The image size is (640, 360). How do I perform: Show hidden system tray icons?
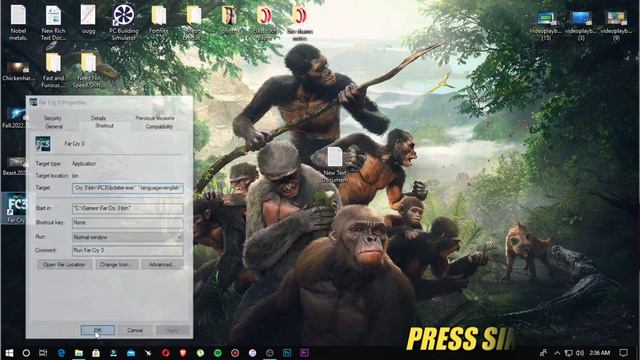(x=557, y=353)
